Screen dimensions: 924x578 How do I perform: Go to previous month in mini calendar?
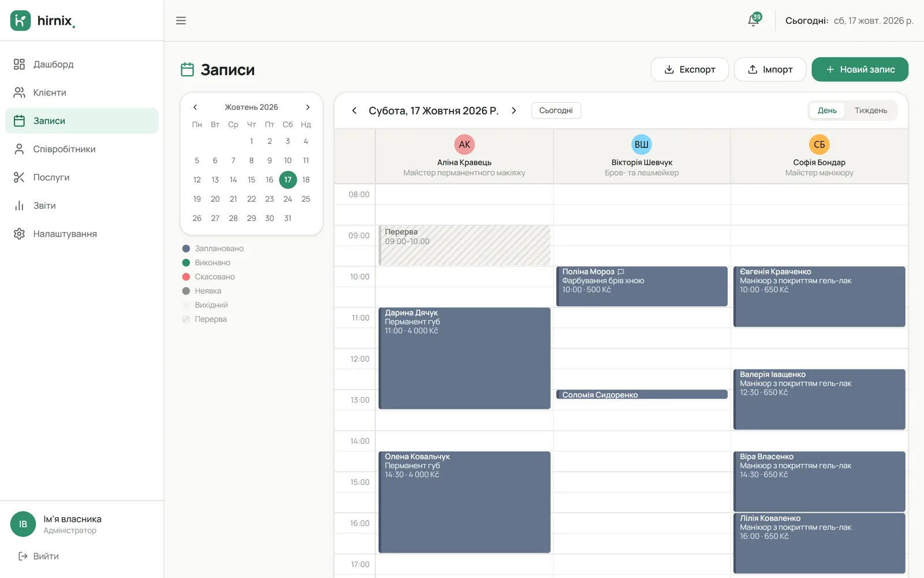(x=195, y=107)
